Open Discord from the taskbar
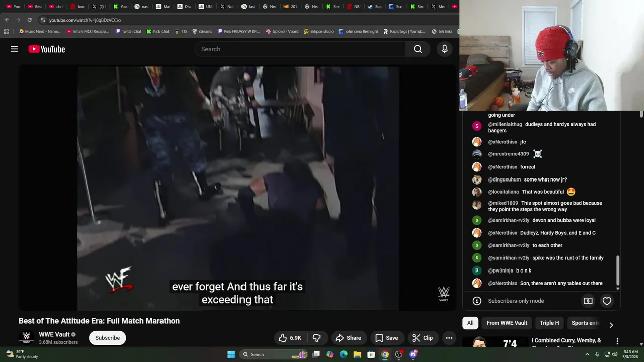The height and width of the screenshot is (362, 644). 413,354
